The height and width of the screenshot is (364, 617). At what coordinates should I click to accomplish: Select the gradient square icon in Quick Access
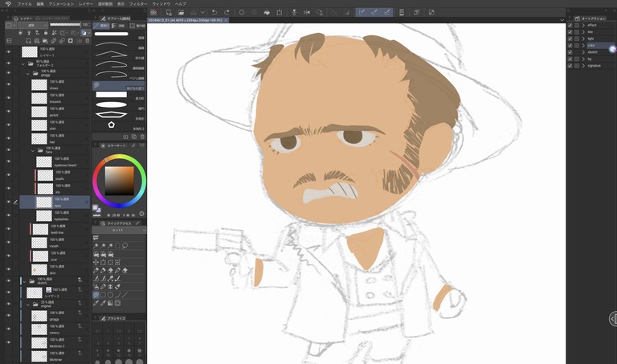tap(110, 303)
